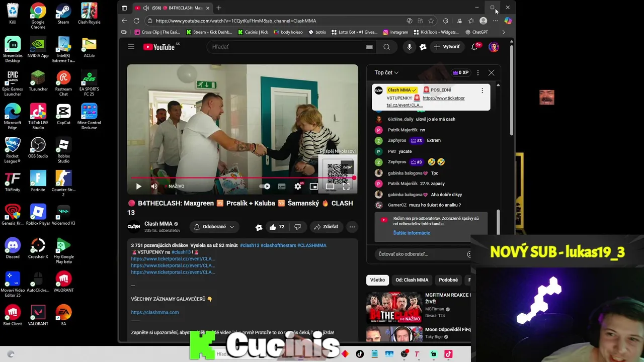
Task: Open the on-screen keyboard in search box
Action: click(369, 47)
